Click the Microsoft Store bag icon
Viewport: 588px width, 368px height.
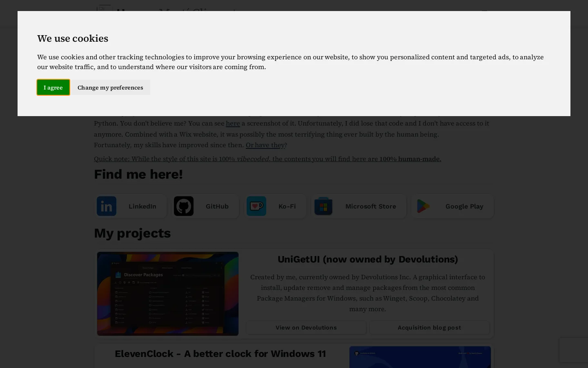323,206
